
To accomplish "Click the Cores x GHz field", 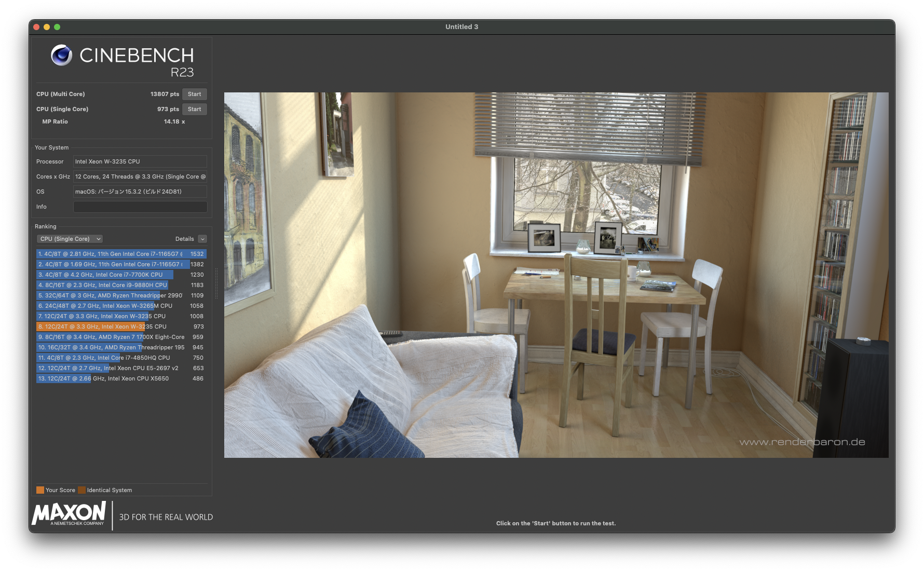I will (140, 176).
